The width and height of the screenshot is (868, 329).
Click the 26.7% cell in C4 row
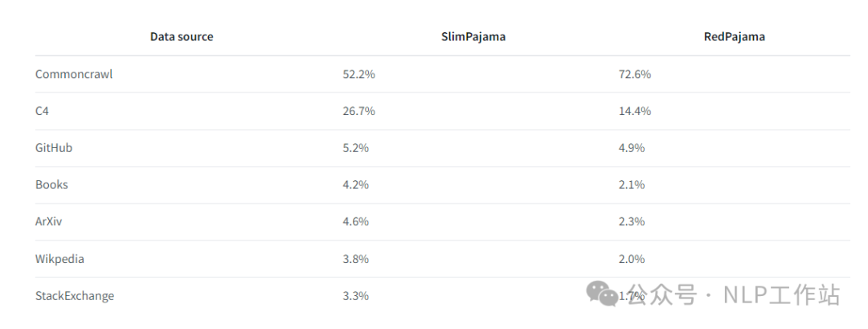pyautogui.click(x=358, y=111)
